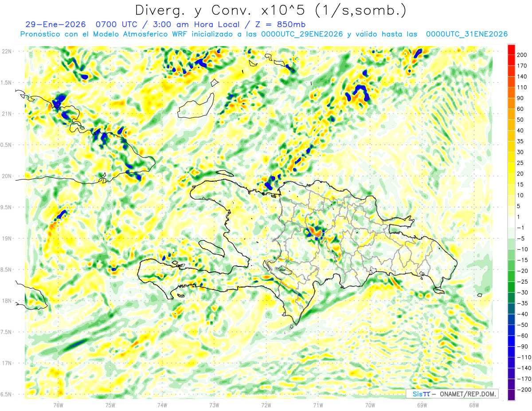Viewport: 532px width, 411px height.
Task: Click the '73W' longitude label
Action: 214,405
